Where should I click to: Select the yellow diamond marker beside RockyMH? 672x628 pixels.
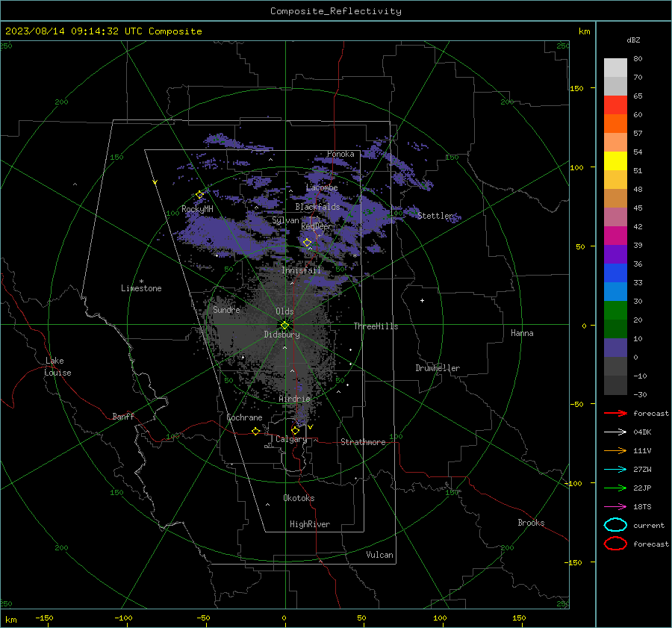pyautogui.click(x=199, y=195)
